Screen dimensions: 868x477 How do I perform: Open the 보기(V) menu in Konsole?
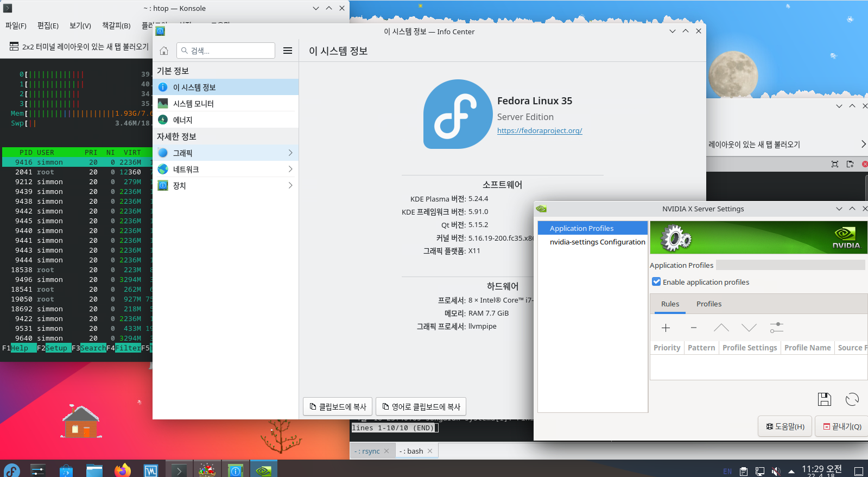[80, 26]
